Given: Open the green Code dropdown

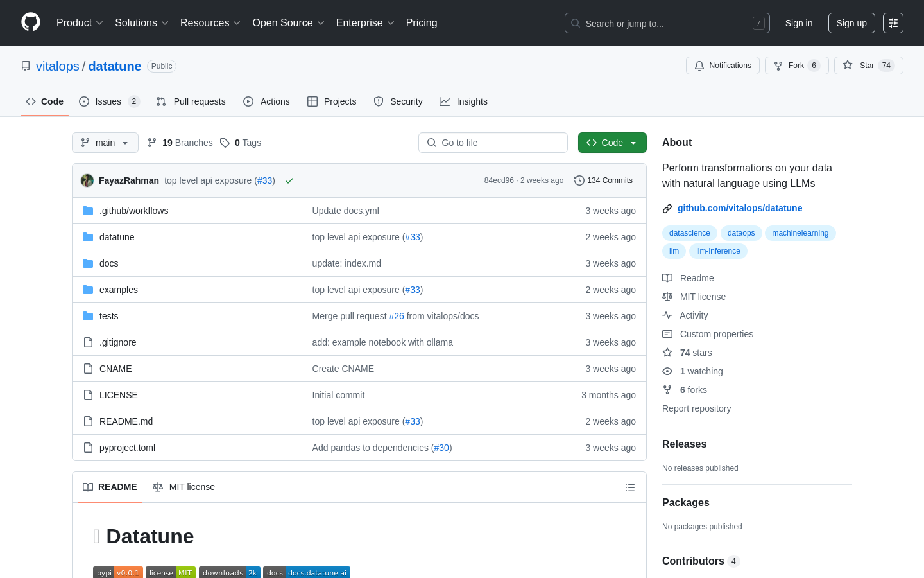Looking at the screenshot, I should 612,143.
